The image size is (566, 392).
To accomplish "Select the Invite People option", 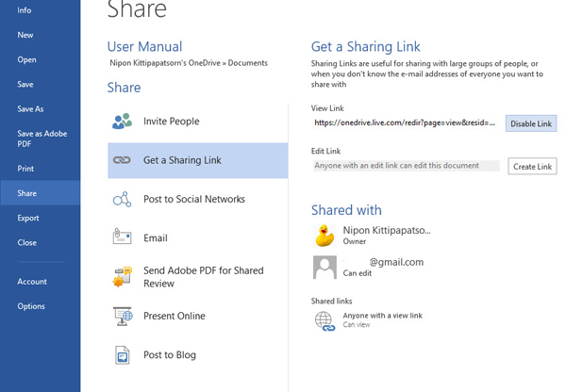I will coord(198,122).
